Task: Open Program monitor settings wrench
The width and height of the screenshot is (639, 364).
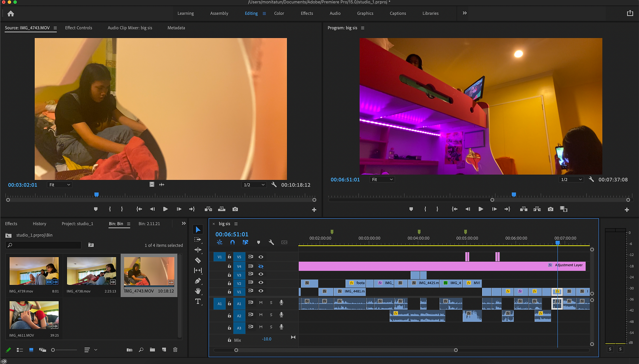Action: [x=591, y=179]
